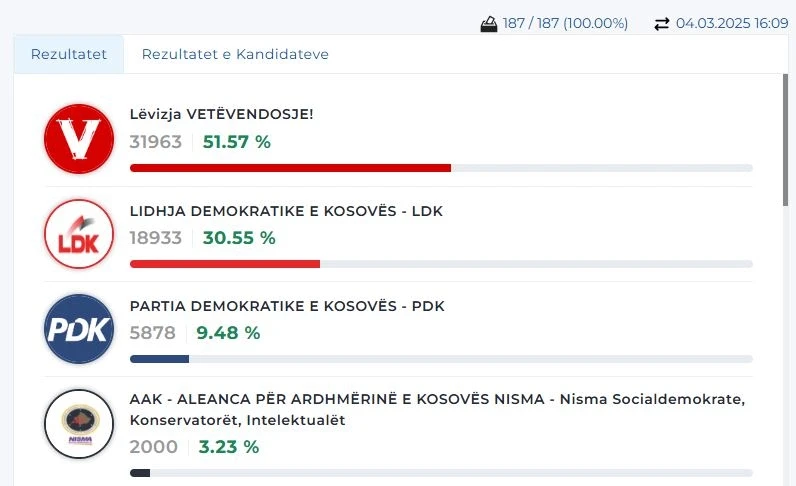Viewport: 796px width, 486px height.
Task: Click the 51.57 % percentage value
Action: tap(237, 142)
